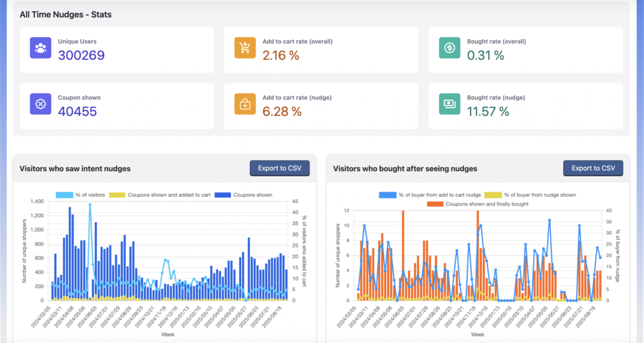Click the peak point of the visitors line

90,205
